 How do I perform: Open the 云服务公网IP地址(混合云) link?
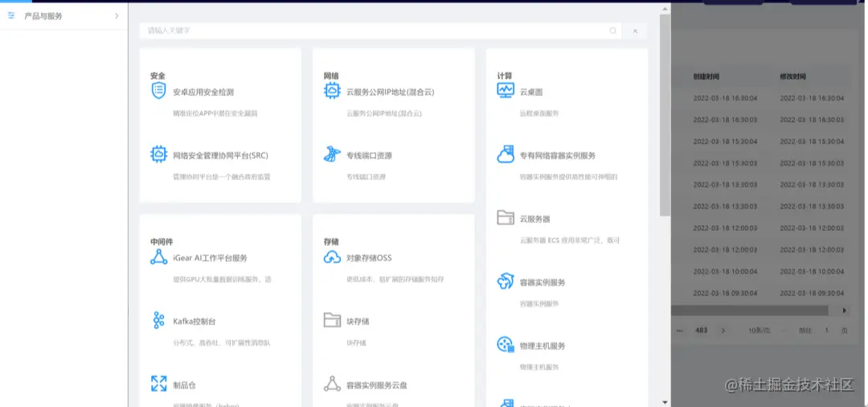click(391, 92)
